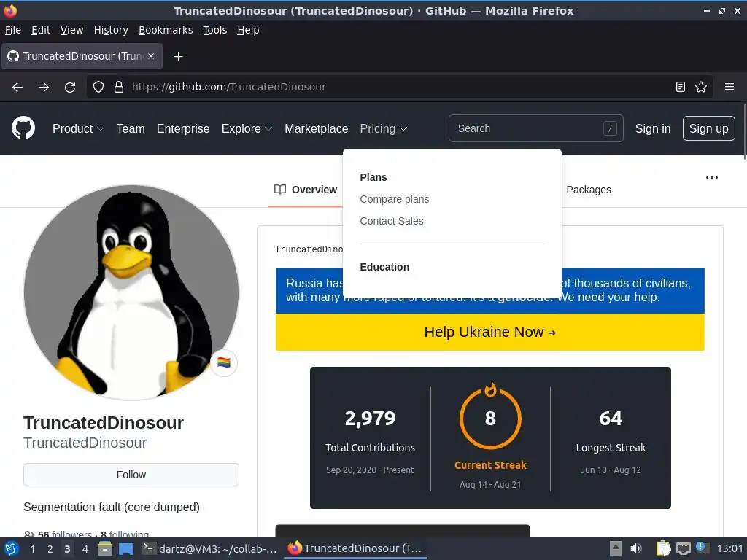747x560 pixels.
Task: Switch to the dartz@VM3 terminal taskbar entry
Action: point(209,548)
